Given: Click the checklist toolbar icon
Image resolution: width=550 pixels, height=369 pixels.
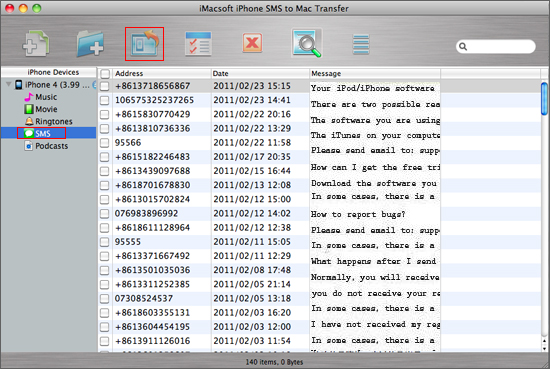Looking at the screenshot, I should (198, 44).
